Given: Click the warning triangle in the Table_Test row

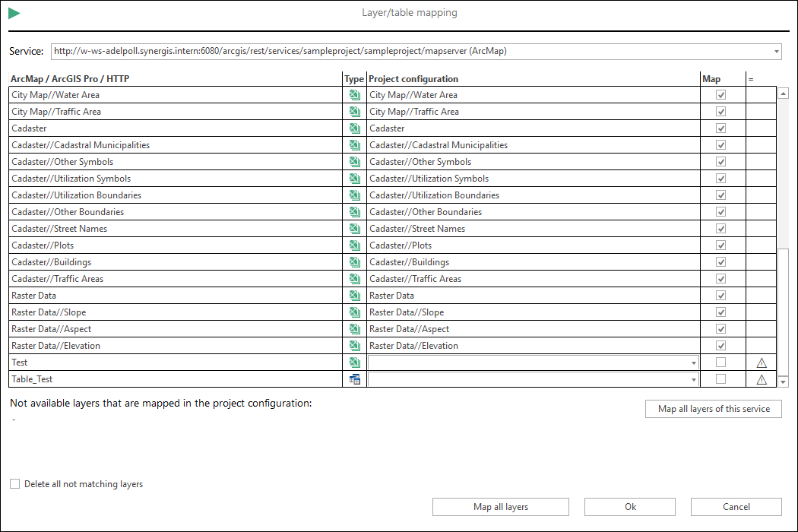Looking at the screenshot, I should (x=762, y=378).
